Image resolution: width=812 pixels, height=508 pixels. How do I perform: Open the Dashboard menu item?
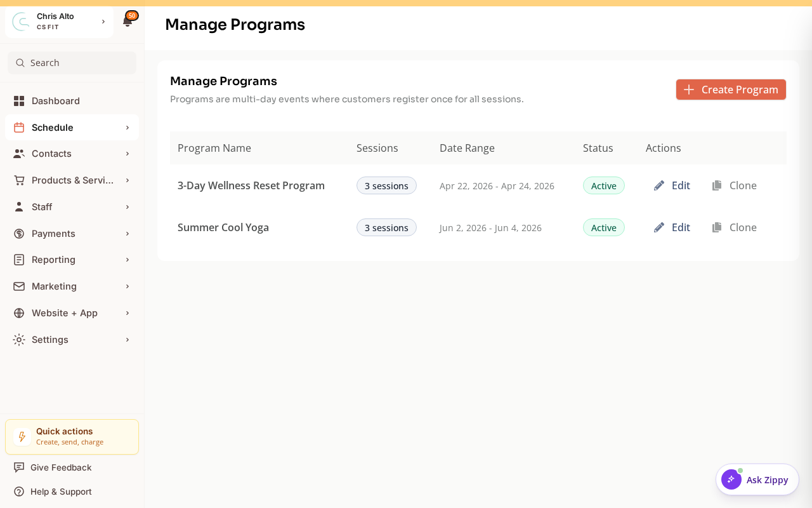tap(72, 101)
